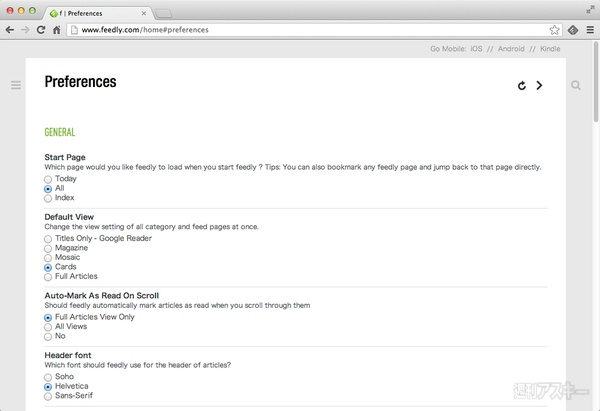
Task: Select Index as start page
Action: pyautogui.click(x=48, y=198)
